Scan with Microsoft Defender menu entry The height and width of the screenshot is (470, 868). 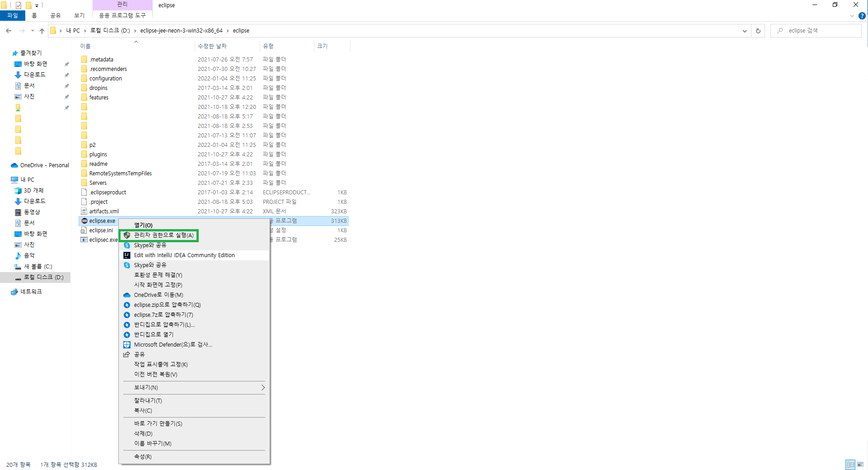194,344
